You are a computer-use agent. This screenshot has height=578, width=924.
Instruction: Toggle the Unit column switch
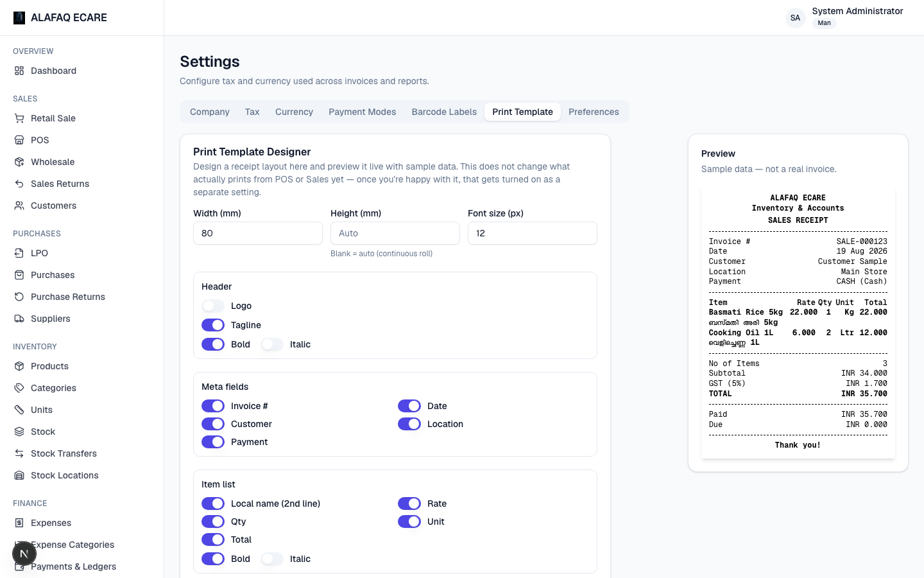click(409, 521)
